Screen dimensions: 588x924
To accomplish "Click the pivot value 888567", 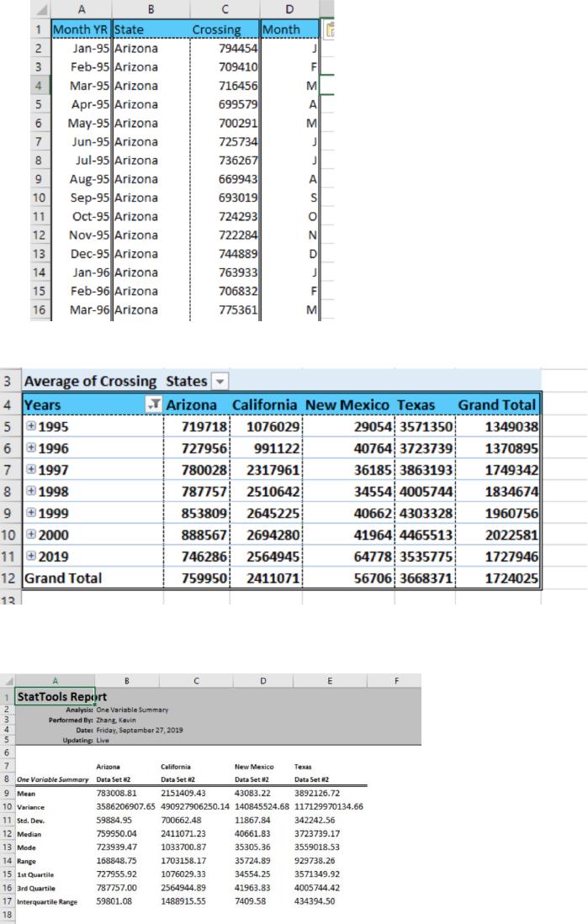I will 204,535.
